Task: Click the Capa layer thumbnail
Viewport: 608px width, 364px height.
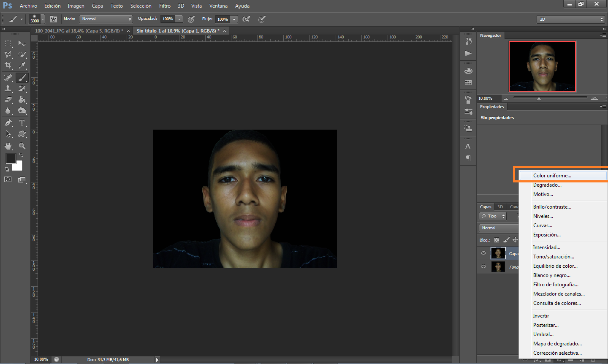Action: pyautogui.click(x=498, y=253)
